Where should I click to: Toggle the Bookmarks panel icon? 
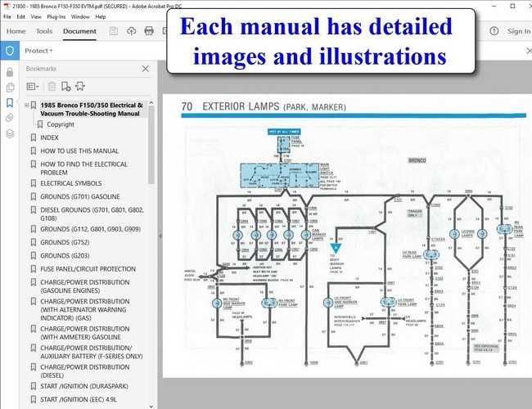coord(10,102)
